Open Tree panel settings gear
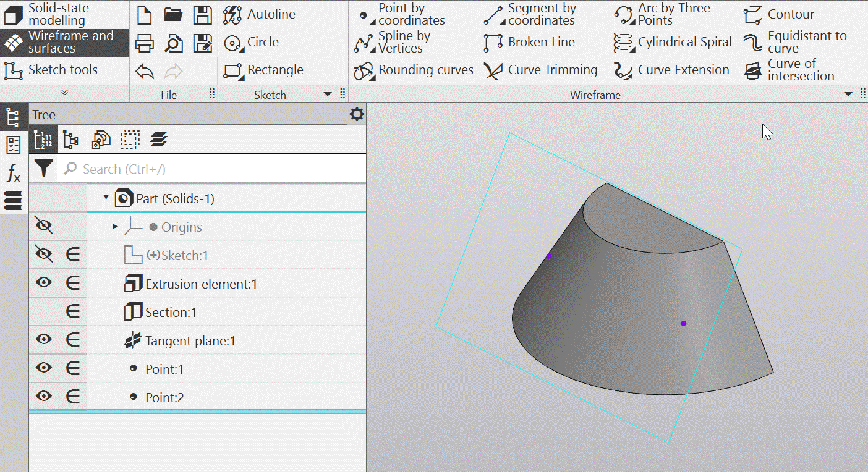Screen dimensions: 868x472 [x=357, y=114]
